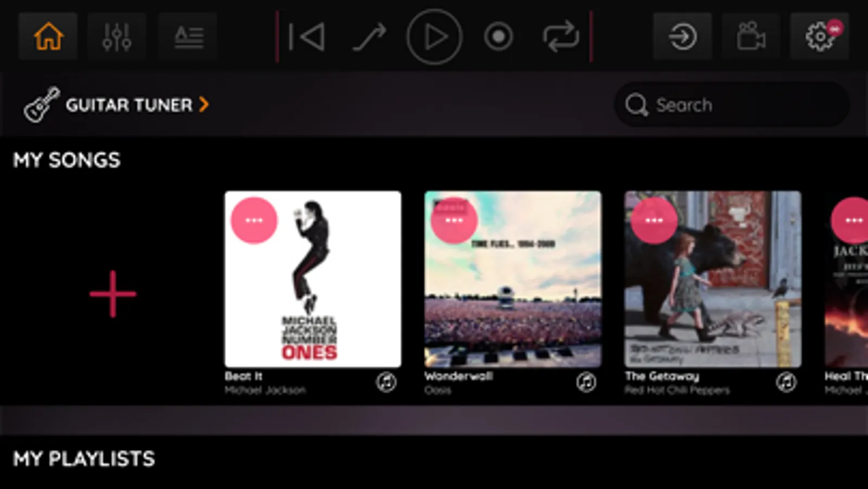Screen dimensions: 868x489
Task: Select the Michael Jackson Number Ones album cover
Action: point(313,279)
